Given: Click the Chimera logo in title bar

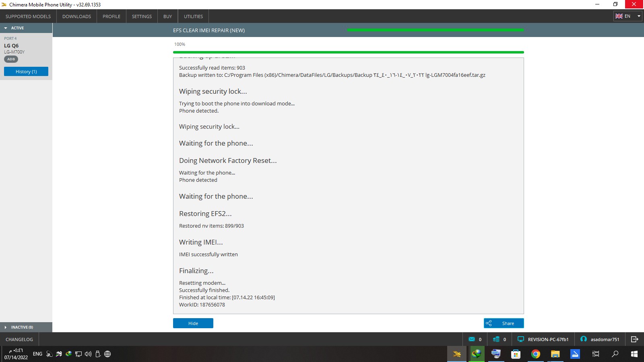Looking at the screenshot, I should coord(4,5).
